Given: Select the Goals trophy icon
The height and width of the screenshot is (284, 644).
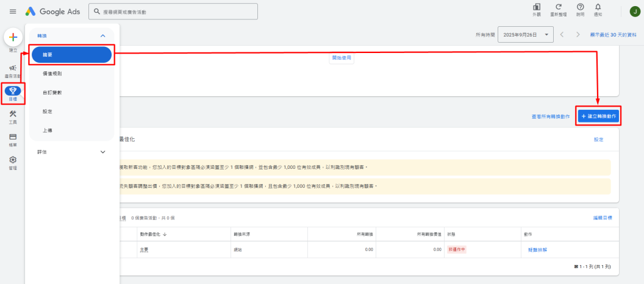Looking at the screenshot, I should click(x=13, y=93).
